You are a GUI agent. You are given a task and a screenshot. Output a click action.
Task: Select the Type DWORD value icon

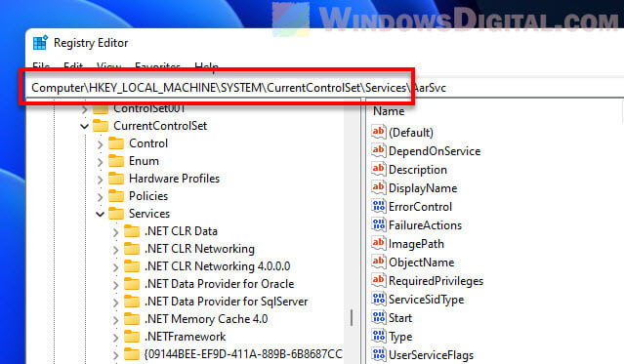pos(379,336)
